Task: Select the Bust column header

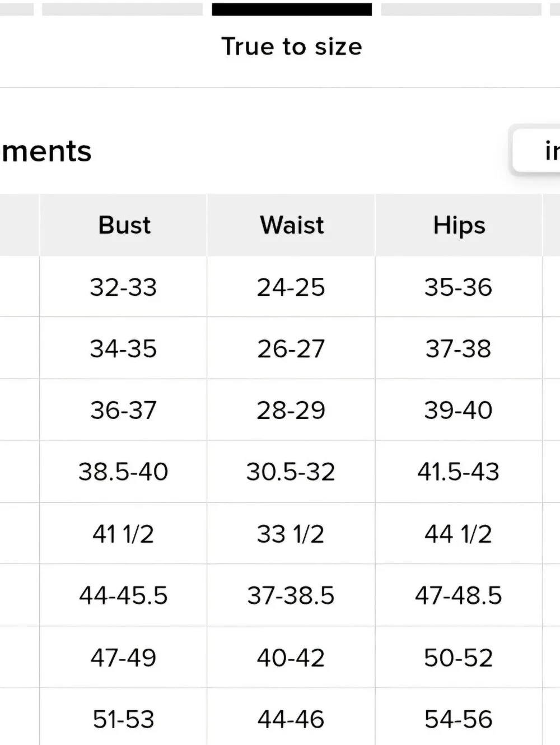Action: (124, 225)
